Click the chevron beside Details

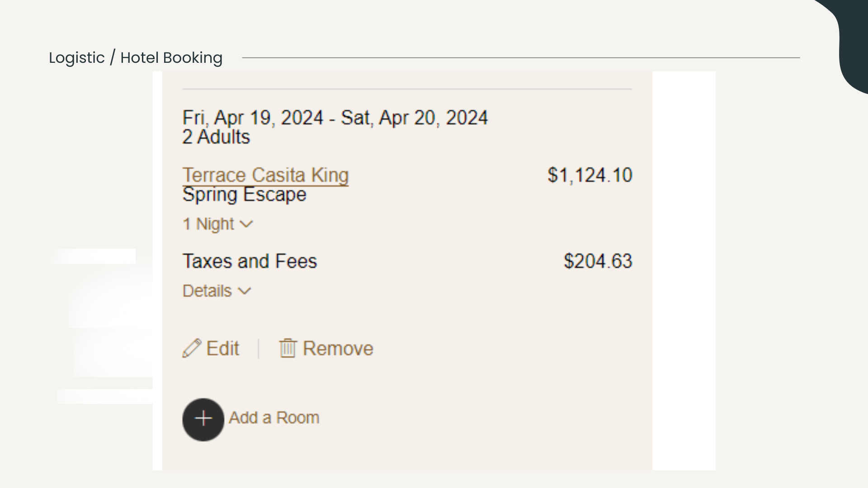pyautogui.click(x=245, y=291)
